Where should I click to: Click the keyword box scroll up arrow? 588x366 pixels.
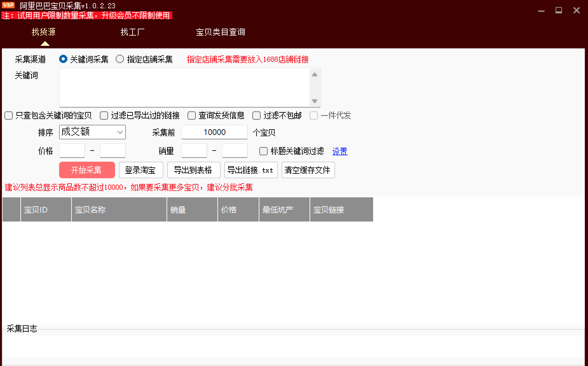[315, 74]
